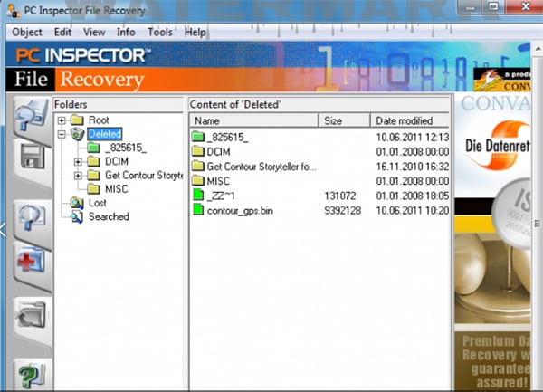Click the Deleted recycle bin icon in tree

(78, 134)
